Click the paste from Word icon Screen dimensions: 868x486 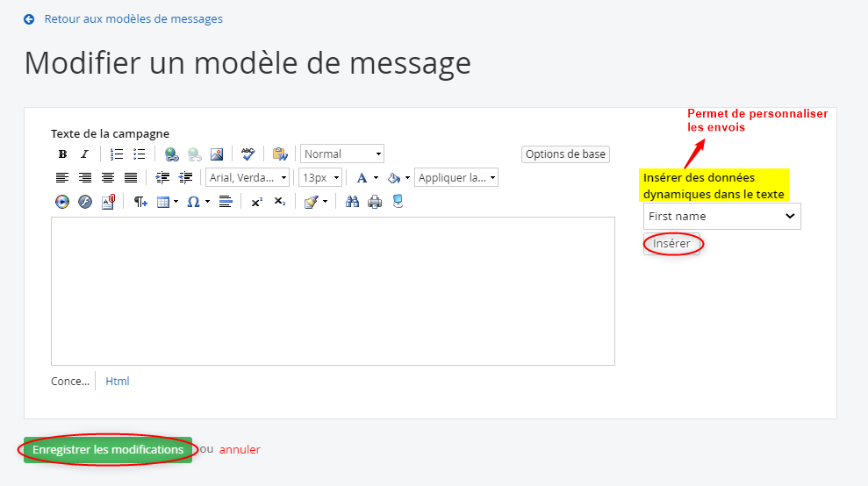(x=280, y=154)
